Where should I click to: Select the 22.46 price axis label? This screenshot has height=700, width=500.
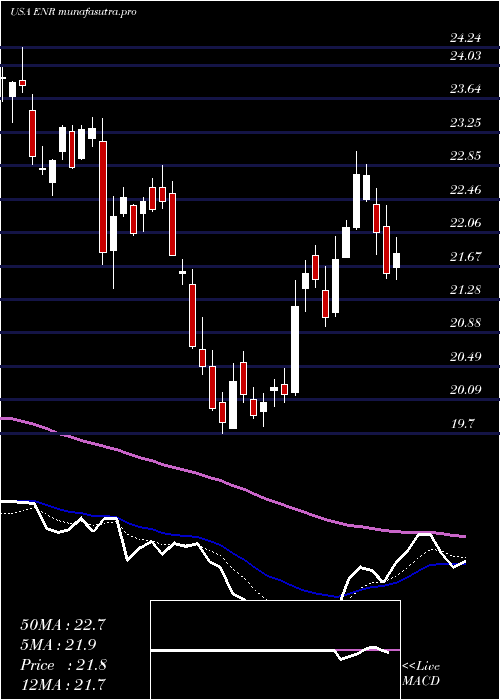(465, 190)
